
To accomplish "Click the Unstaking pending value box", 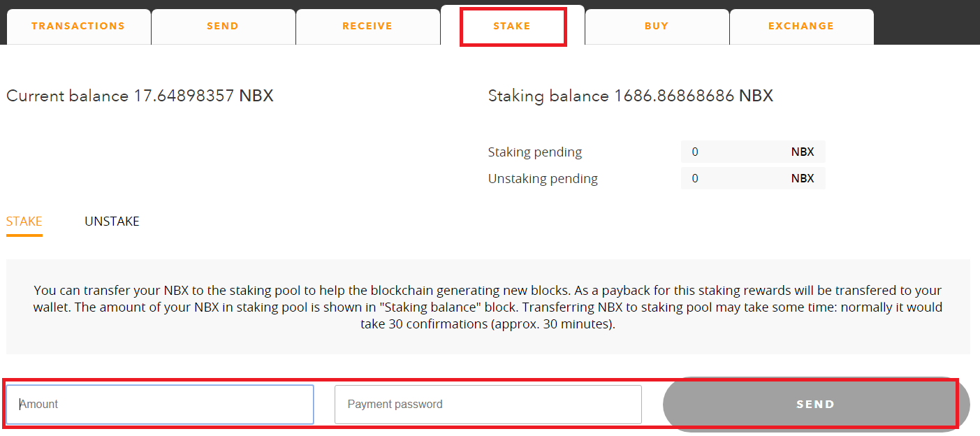I will (733, 179).
